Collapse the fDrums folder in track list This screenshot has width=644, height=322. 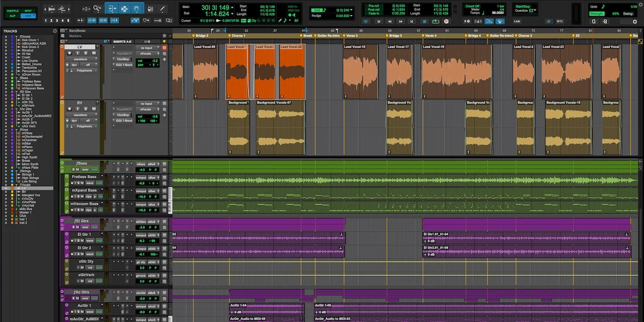17,37
